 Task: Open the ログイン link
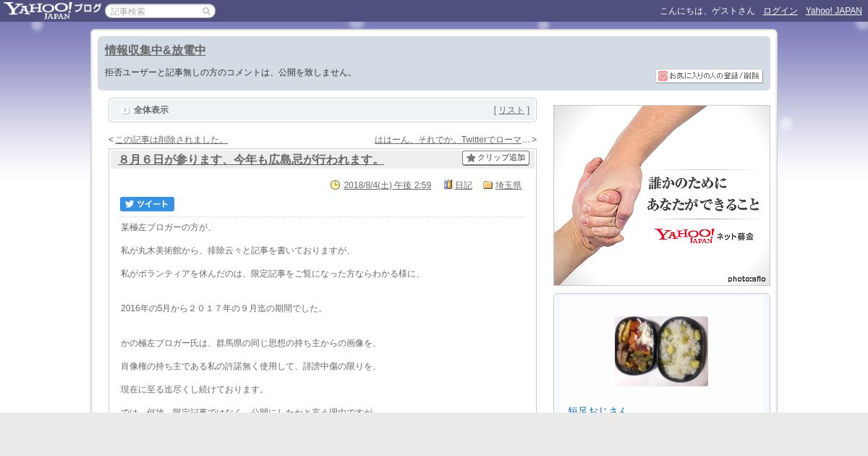pos(780,11)
